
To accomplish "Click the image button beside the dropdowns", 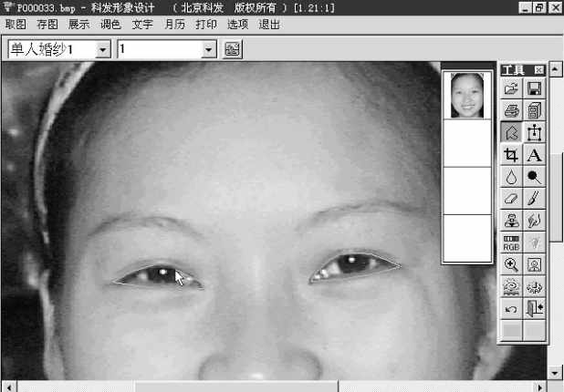I will (233, 49).
